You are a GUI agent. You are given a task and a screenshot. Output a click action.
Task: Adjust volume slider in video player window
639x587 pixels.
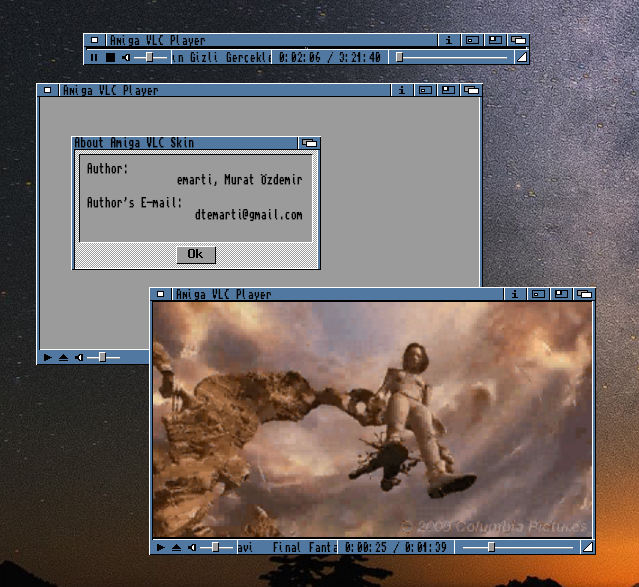216,547
